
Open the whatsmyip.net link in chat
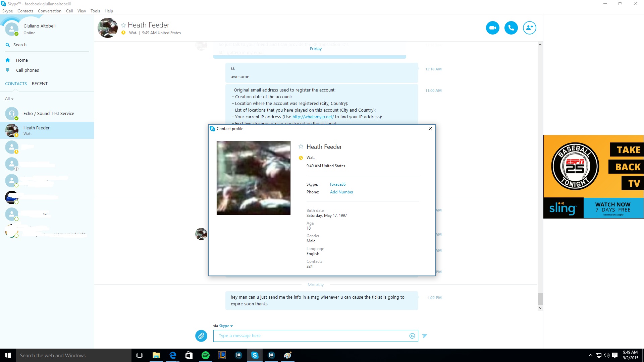(313, 117)
